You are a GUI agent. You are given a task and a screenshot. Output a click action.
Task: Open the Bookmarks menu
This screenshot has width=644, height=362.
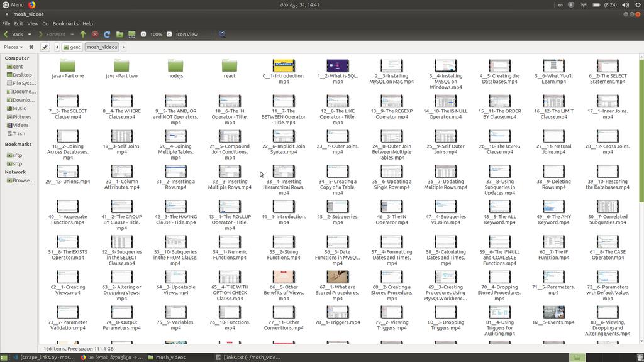pyautogui.click(x=65, y=24)
